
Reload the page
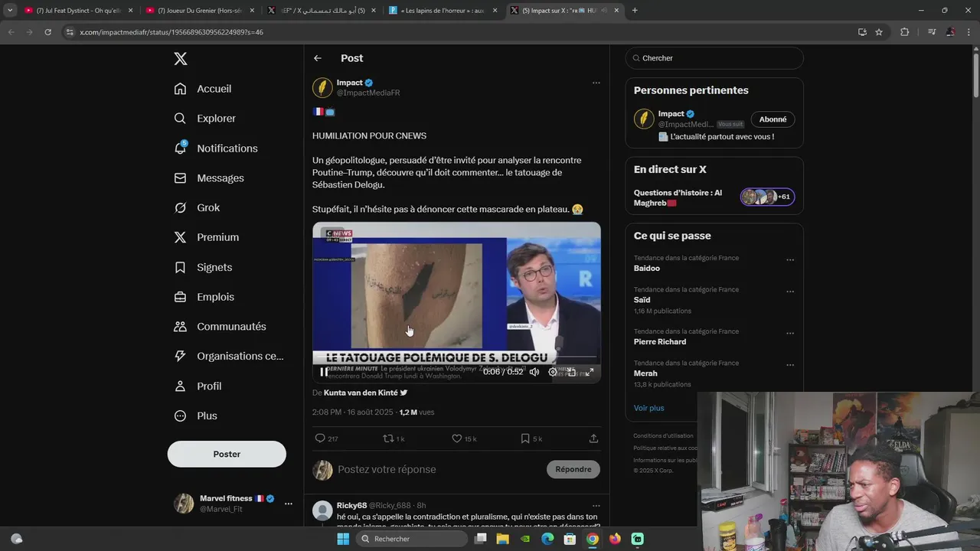point(47,32)
